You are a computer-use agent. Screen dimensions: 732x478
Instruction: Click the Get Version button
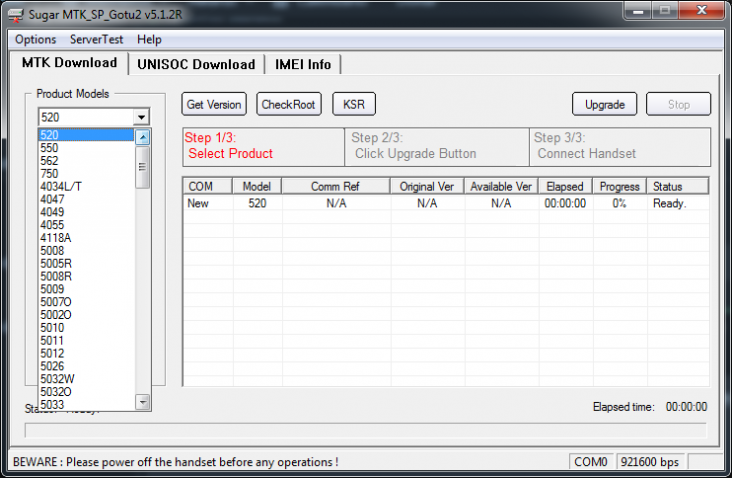click(214, 104)
